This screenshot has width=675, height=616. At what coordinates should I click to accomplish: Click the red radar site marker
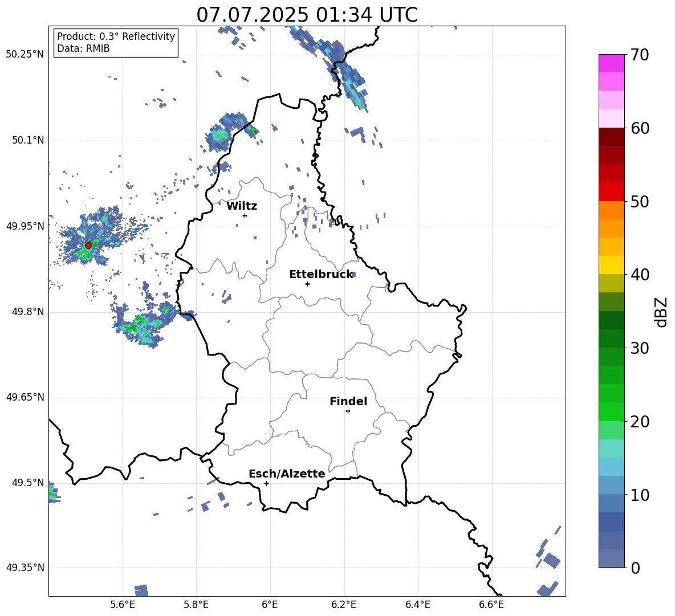(x=88, y=246)
